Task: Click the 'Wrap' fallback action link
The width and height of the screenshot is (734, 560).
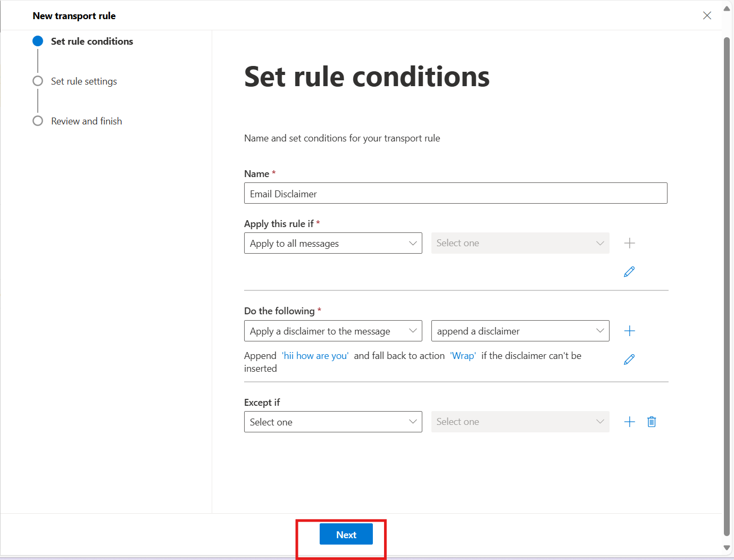Action: coord(463,356)
